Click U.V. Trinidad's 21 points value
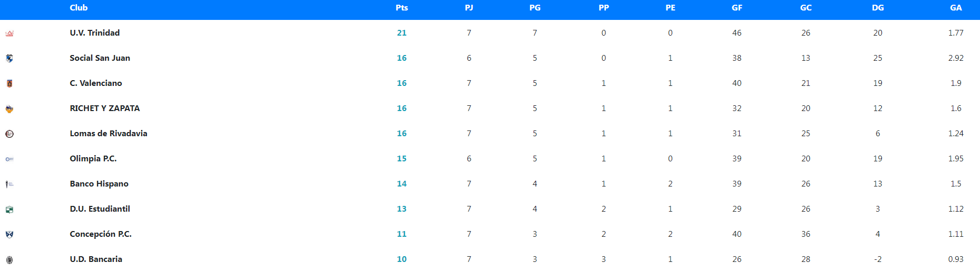The height and width of the screenshot is (274, 980). (402, 33)
